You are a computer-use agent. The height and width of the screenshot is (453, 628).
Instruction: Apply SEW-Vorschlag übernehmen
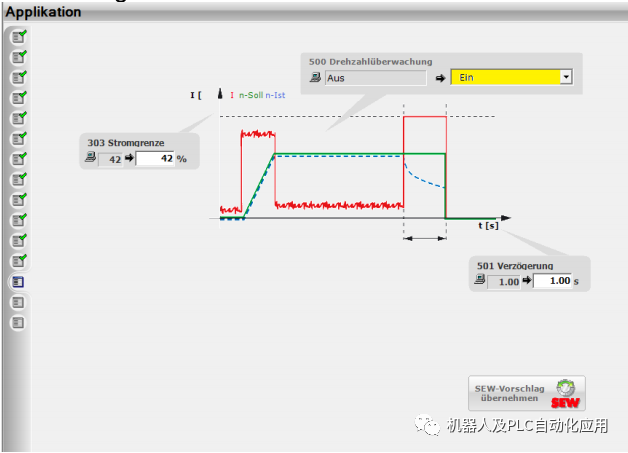(527, 393)
